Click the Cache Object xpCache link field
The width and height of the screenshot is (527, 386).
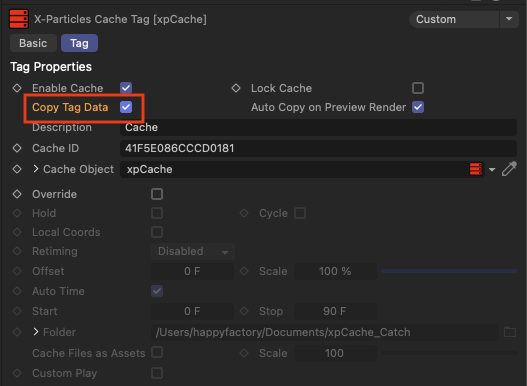pyautogui.click(x=302, y=169)
